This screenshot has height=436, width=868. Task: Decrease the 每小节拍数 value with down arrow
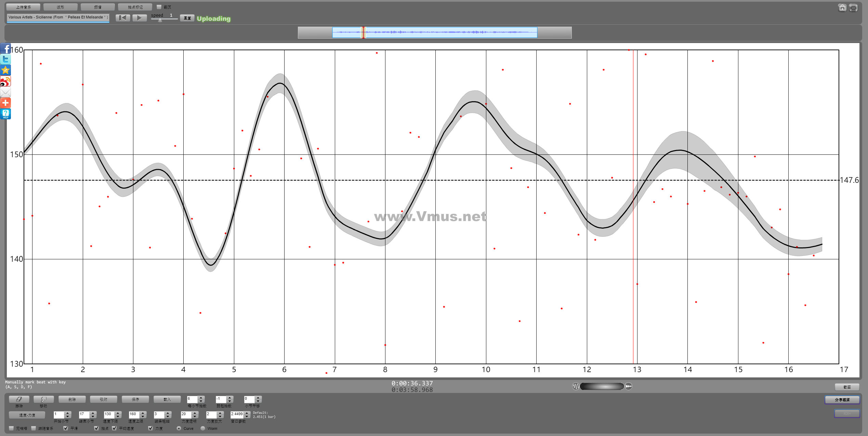[201, 401]
